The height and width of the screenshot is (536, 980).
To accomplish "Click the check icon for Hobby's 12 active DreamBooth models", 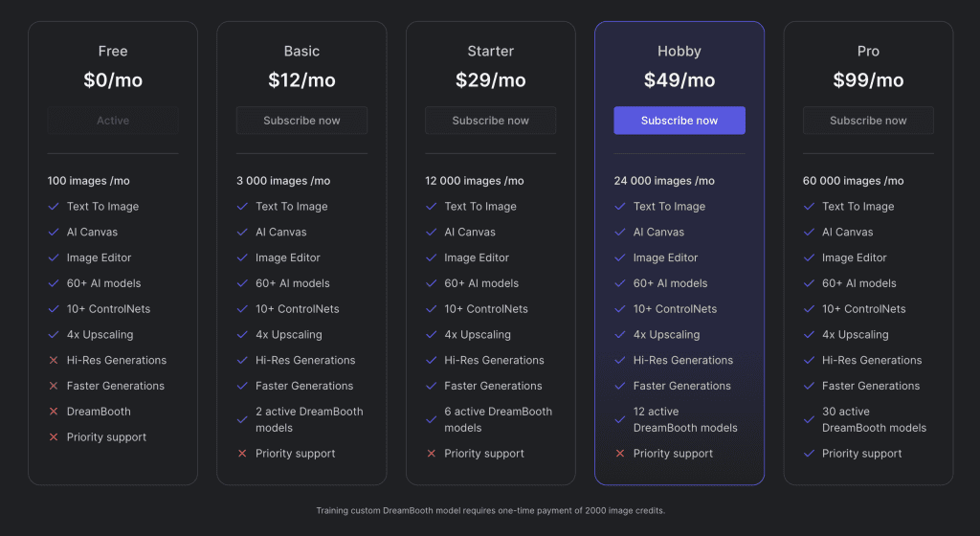I will [x=620, y=419].
